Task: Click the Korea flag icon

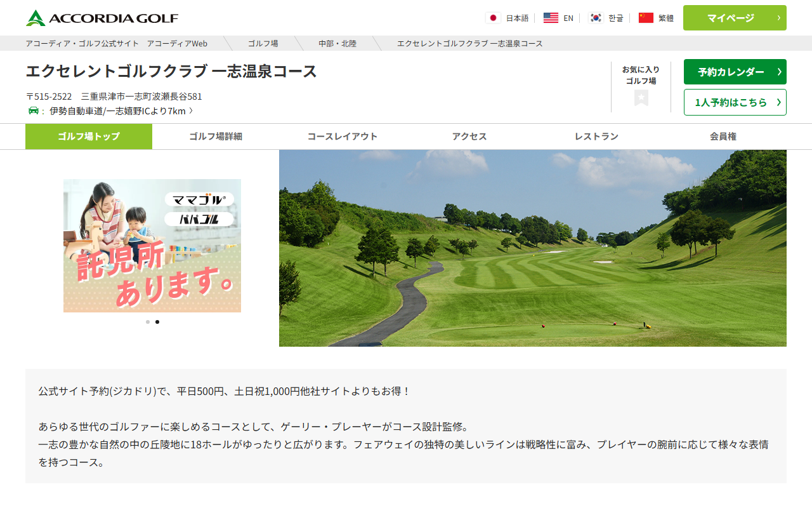Action: point(596,18)
